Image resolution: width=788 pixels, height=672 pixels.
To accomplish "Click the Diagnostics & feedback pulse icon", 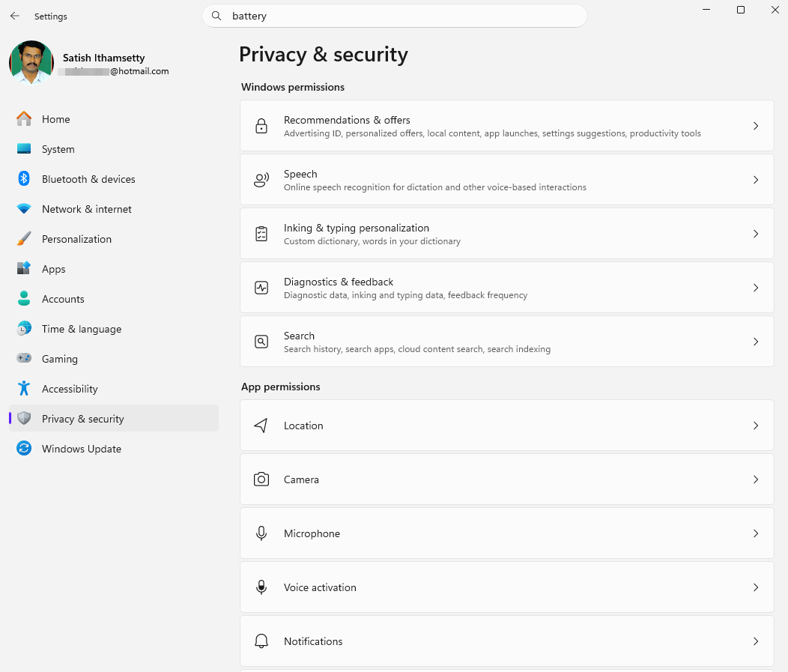I will 261,288.
